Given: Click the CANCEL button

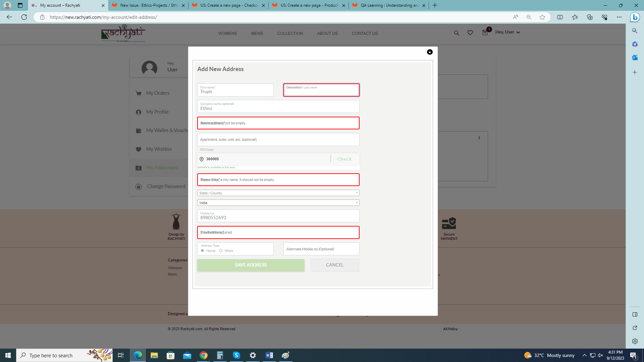Looking at the screenshot, I should pyautogui.click(x=334, y=265).
